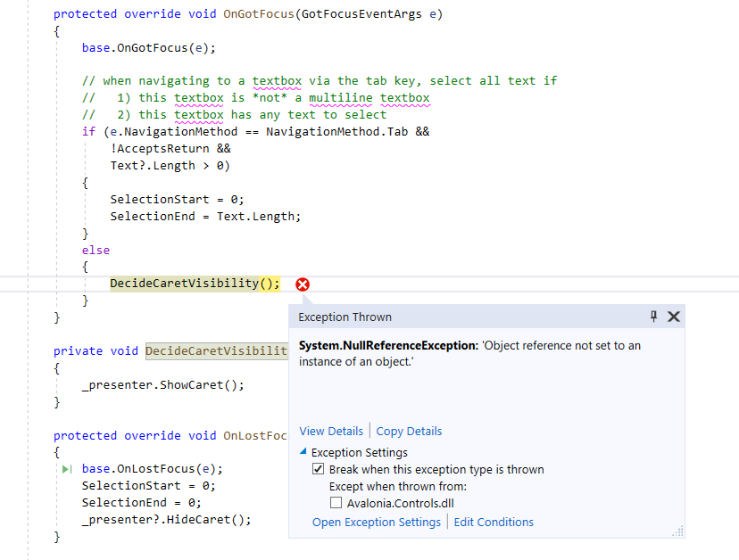This screenshot has height=560, width=739.
Task: Click the green execution pointer marker
Action: [x=68, y=469]
